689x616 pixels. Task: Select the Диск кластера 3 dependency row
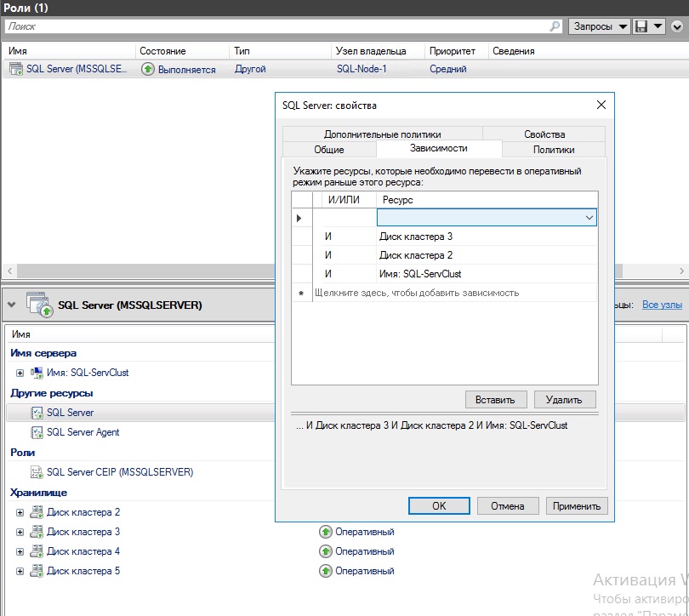pyautogui.click(x=445, y=237)
